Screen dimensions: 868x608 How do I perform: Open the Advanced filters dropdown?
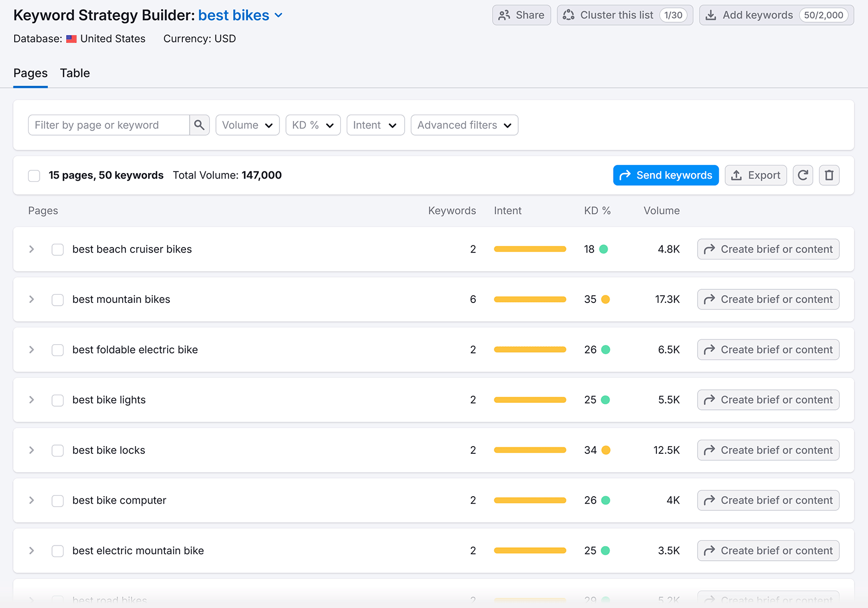464,125
